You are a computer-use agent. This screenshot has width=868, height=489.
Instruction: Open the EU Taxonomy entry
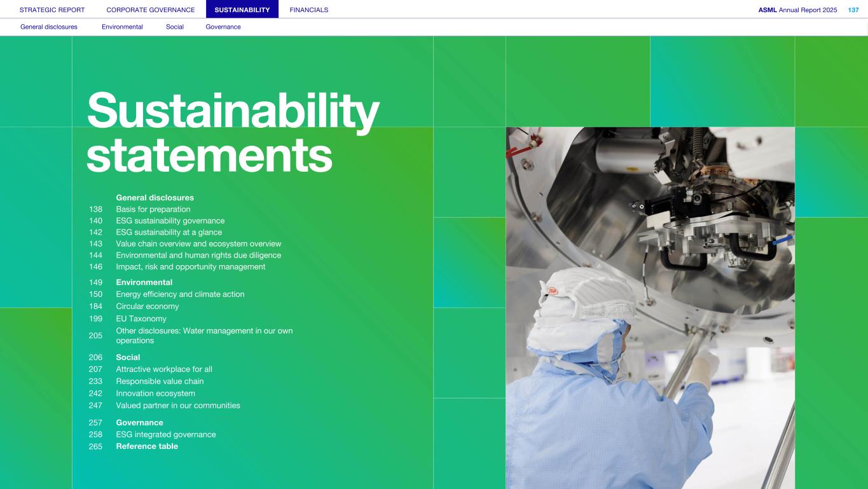point(141,319)
